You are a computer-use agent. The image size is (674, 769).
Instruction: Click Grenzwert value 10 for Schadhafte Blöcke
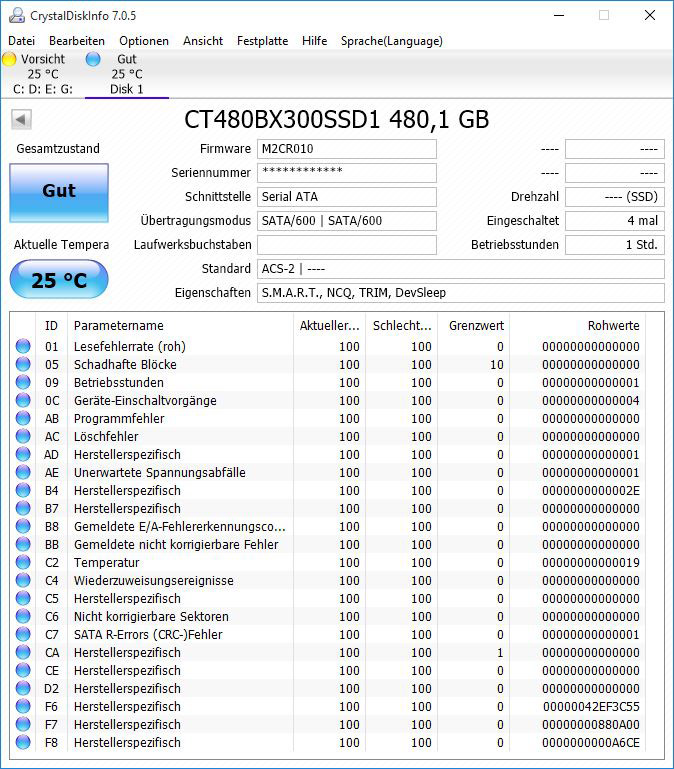[496, 364]
